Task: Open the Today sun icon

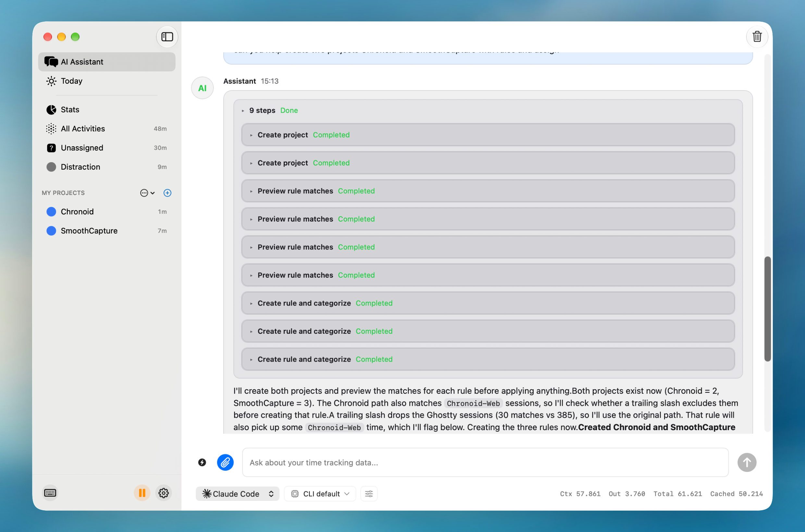Action: pyautogui.click(x=51, y=81)
